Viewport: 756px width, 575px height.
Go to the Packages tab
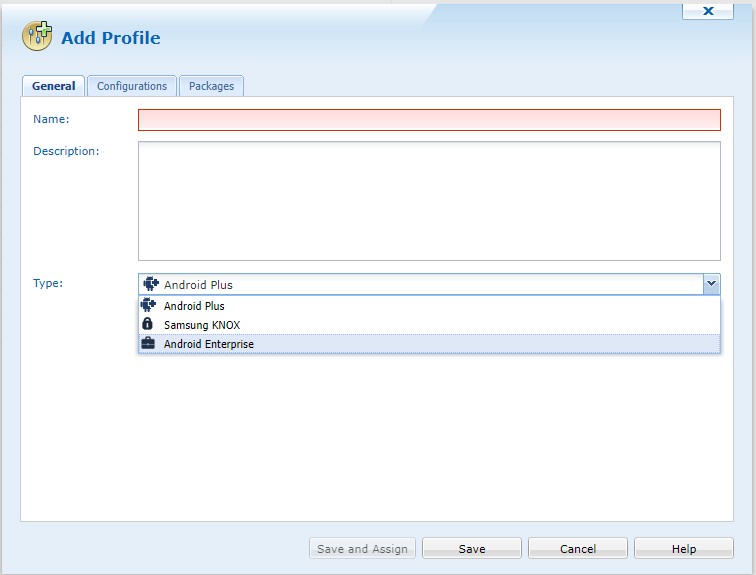(211, 86)
